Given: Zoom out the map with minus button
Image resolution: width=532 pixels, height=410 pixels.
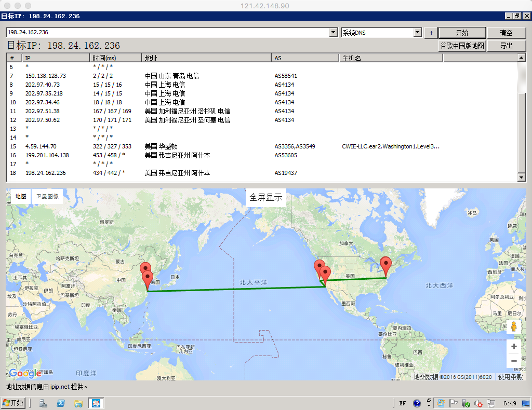Looking at the screenshot, I should [x=514, y=361].
